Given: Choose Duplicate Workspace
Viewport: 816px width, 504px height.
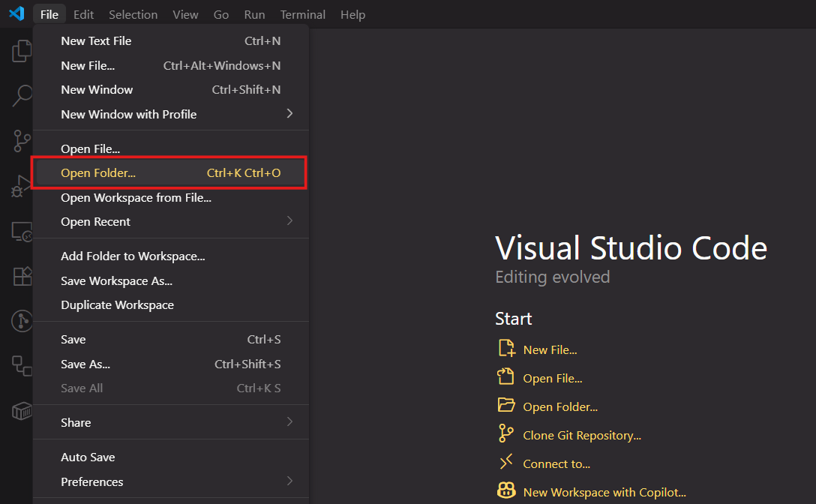Looking at the screenshot, I should [171, 305].
